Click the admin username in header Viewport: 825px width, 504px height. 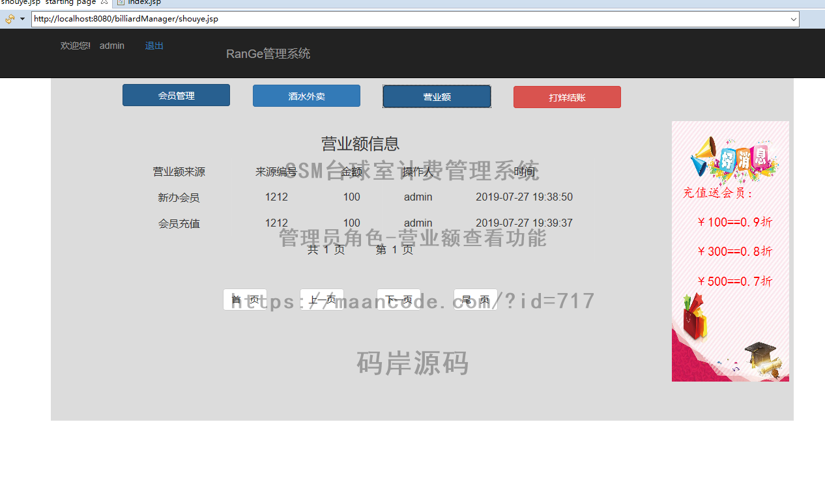point(112,46)
